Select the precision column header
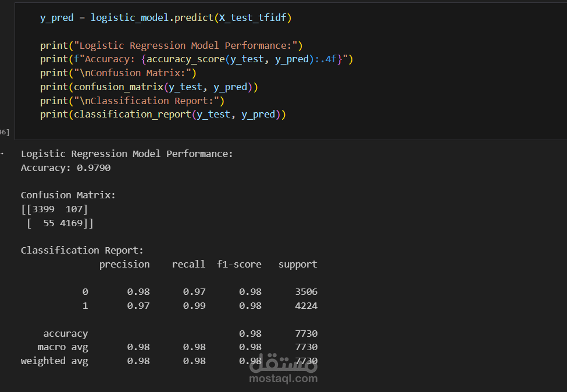The image size is (567, 392). tap(124, 264)
